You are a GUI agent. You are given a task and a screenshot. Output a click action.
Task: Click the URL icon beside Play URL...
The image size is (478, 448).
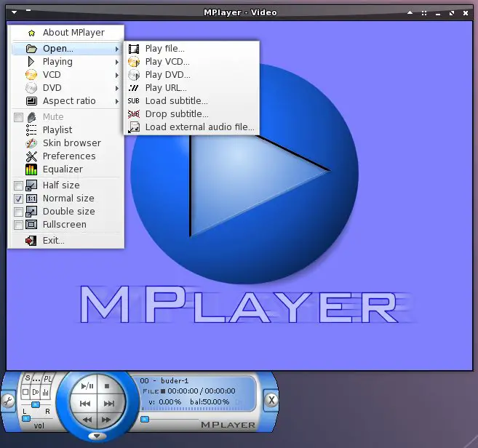(134, 88)
